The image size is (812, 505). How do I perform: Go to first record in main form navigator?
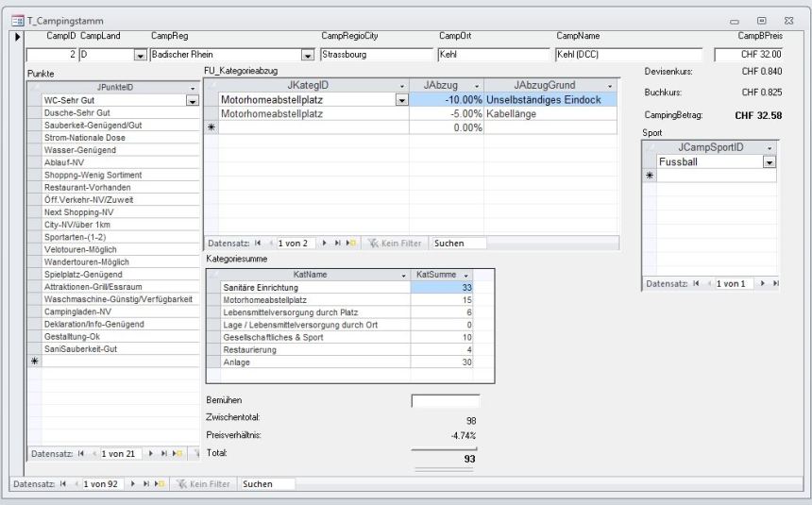coord(62,484)
